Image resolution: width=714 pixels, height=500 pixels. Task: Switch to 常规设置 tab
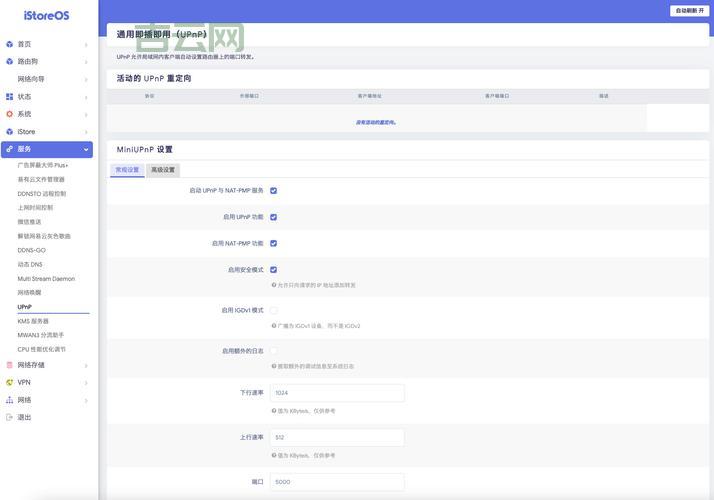[x=127, y=170]
